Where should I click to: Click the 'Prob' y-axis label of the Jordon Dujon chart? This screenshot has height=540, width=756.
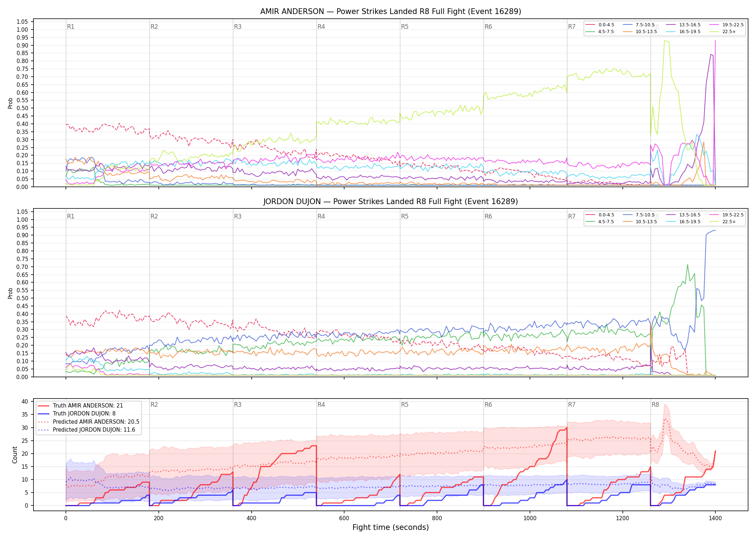click(10, 293)
